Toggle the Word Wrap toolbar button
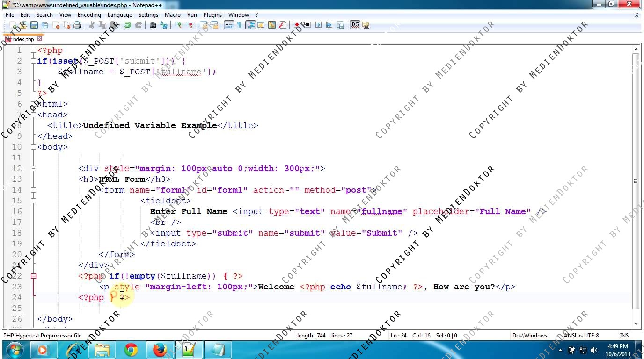Image resolution: width=644 pixels, height=359 pixels. pos(228,25)
